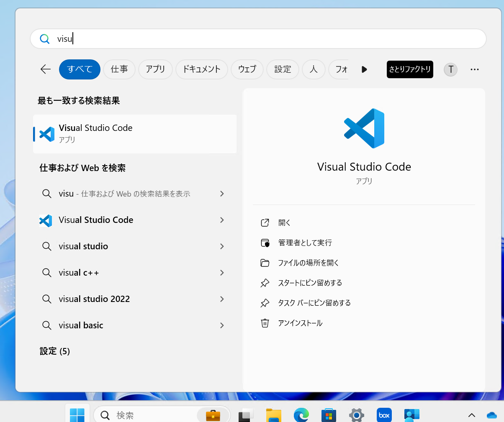Open the Visual Studio Code best match result

[x=135, y=134]
